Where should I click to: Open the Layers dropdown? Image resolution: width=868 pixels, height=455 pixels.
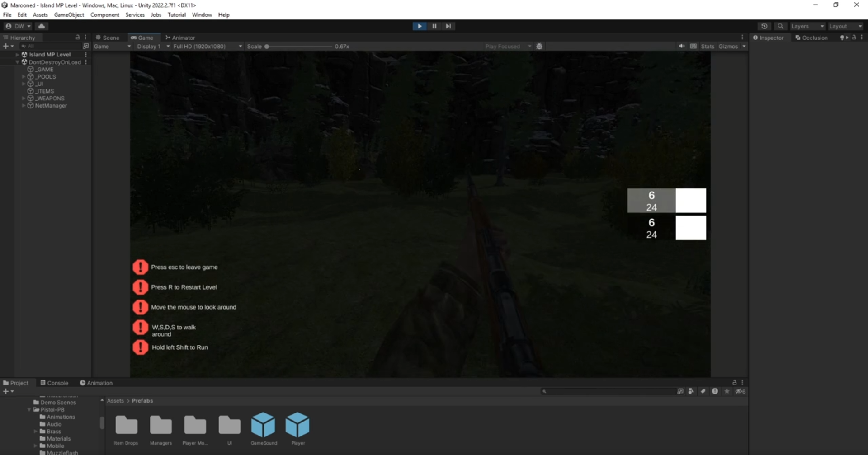807,26
